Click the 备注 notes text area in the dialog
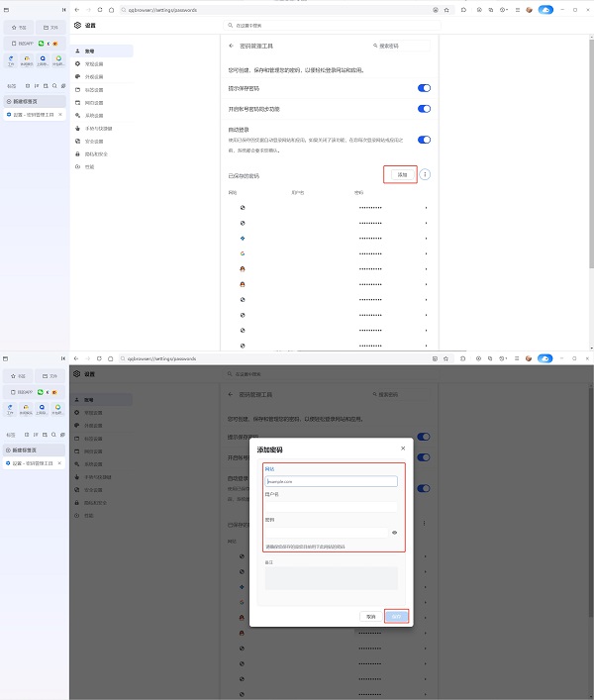This screenshot has width=594, height=700. pos(331,578)
